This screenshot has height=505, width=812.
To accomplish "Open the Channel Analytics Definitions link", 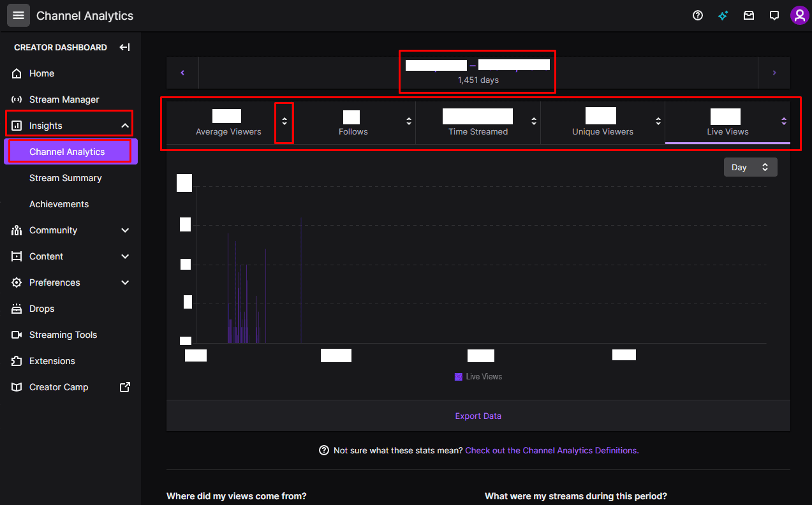I will click(552, 450).
